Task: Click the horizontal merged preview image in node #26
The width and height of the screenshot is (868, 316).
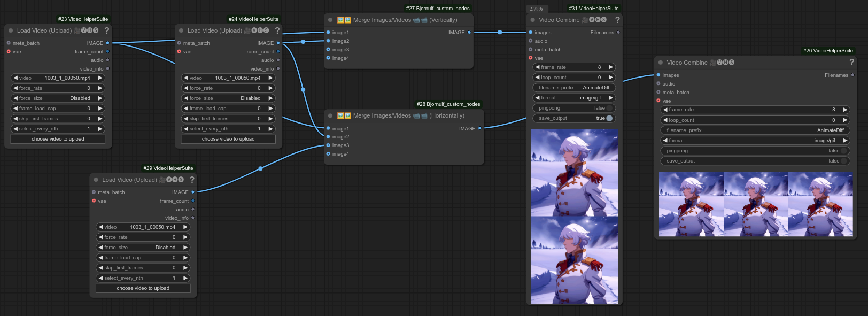Action: (755, 204)
